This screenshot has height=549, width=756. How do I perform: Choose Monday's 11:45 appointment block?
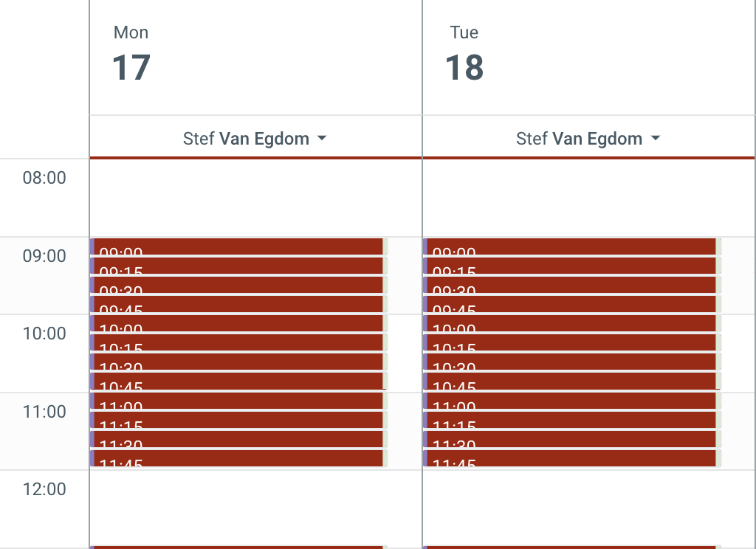(x=238, y=457)
